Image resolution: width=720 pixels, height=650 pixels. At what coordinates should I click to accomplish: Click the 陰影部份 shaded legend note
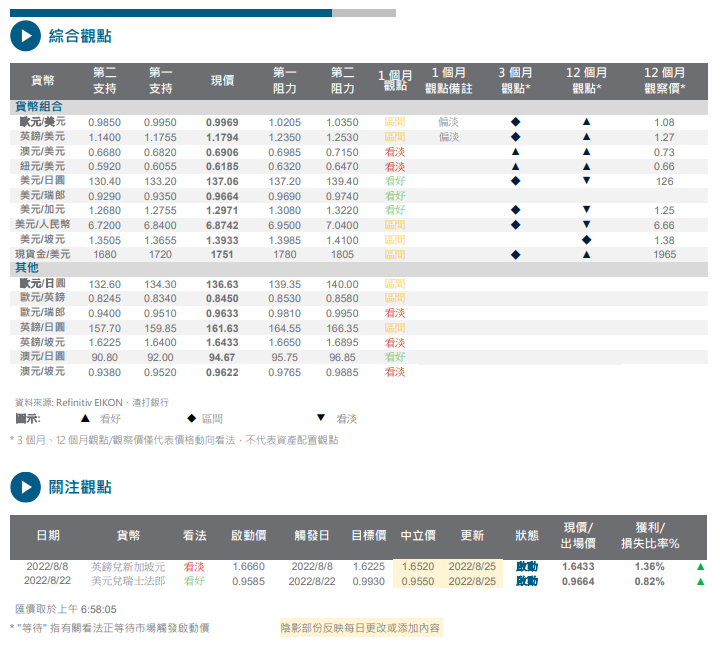click(x=359, y=628)
